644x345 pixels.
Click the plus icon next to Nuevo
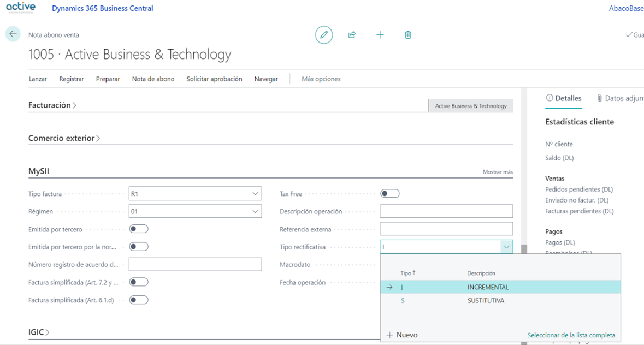(x=389, y=335)
